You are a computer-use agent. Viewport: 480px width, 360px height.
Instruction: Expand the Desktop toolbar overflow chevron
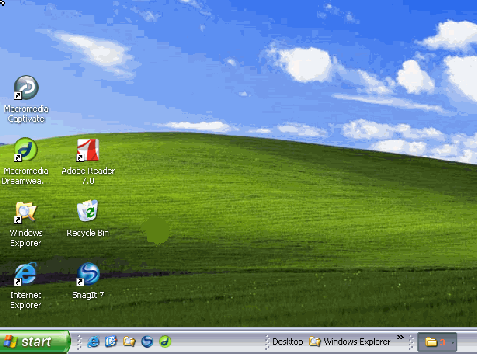click(x=400, y=337)
